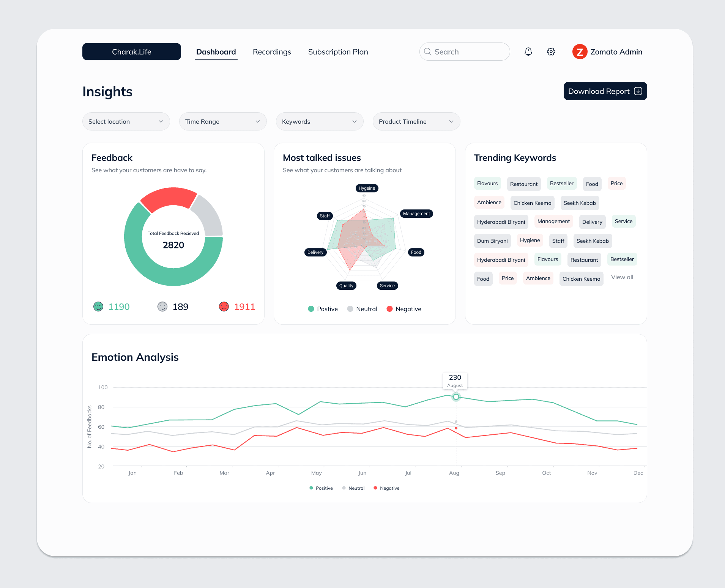This screenshot has width=725, height=588.
Task: Click the View all keywords link
Action: [622, 277]
